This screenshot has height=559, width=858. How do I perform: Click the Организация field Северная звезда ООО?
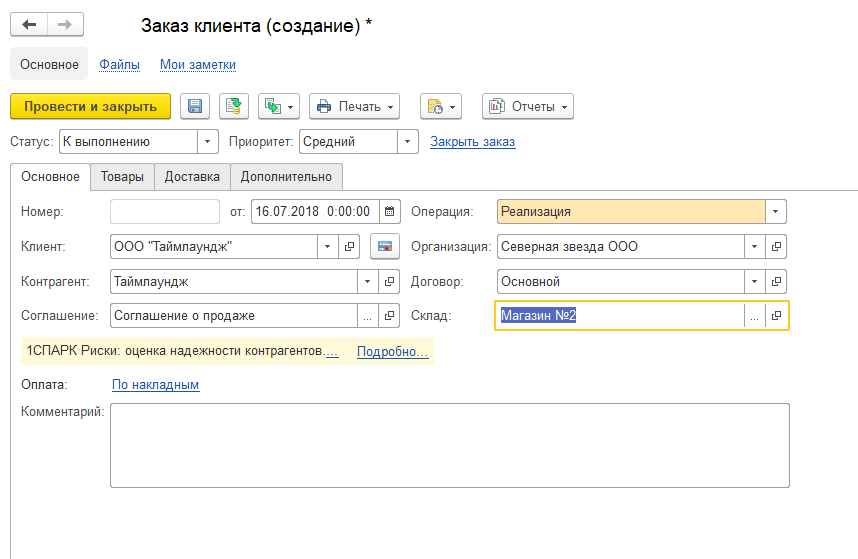[621, 247]
